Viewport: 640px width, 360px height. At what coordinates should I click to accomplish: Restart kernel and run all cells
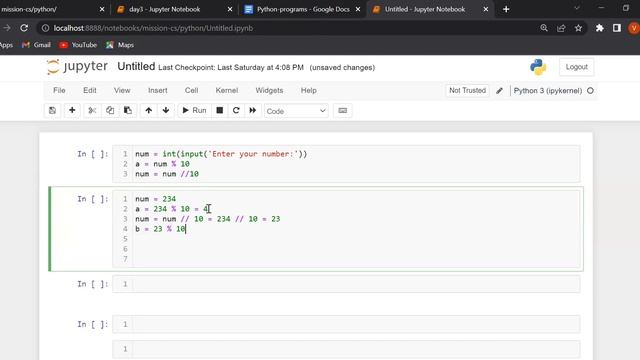253,111
